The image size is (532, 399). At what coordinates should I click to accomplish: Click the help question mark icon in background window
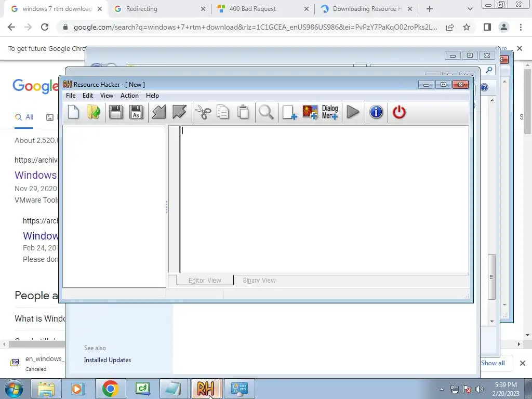click(484, 87)
